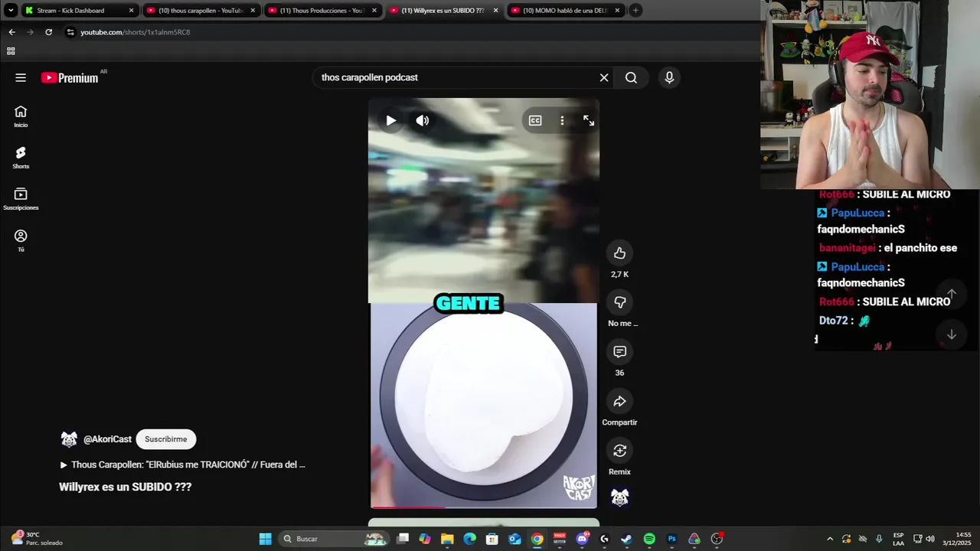Image resolution: width=980 pixels, height=551 pixels.
Task: Click chat username bananitagei
Action: click(x=848, y=248)
